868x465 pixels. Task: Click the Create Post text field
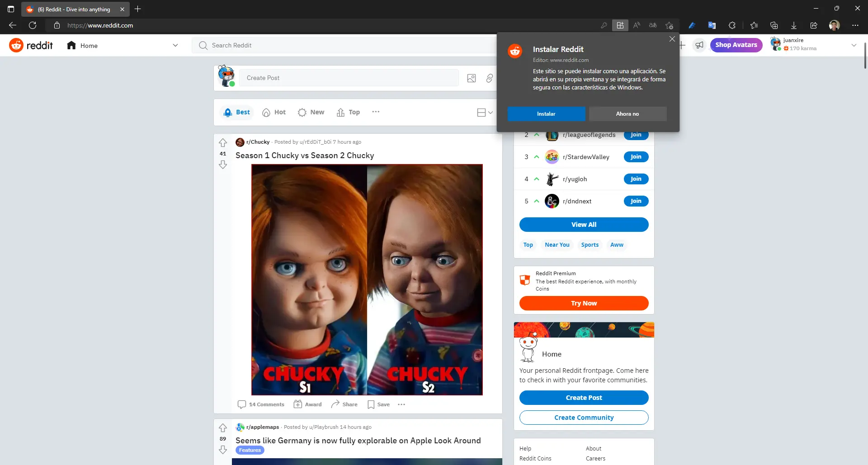(349, 78)
